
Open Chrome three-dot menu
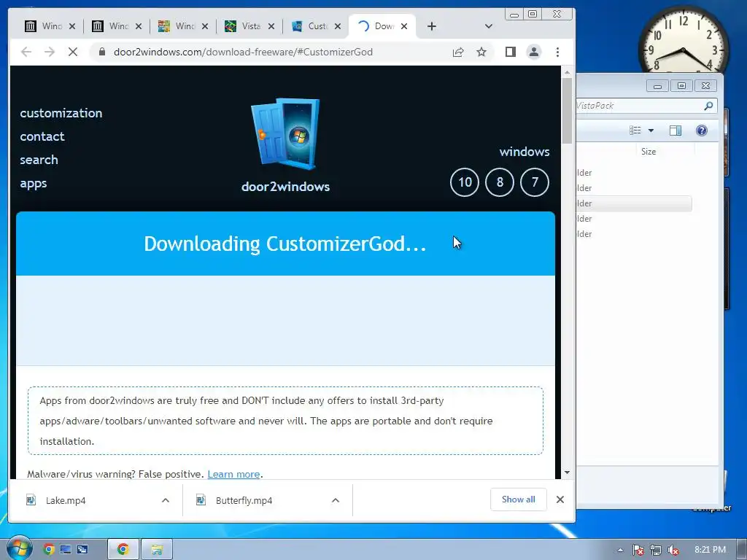point(557,52)
